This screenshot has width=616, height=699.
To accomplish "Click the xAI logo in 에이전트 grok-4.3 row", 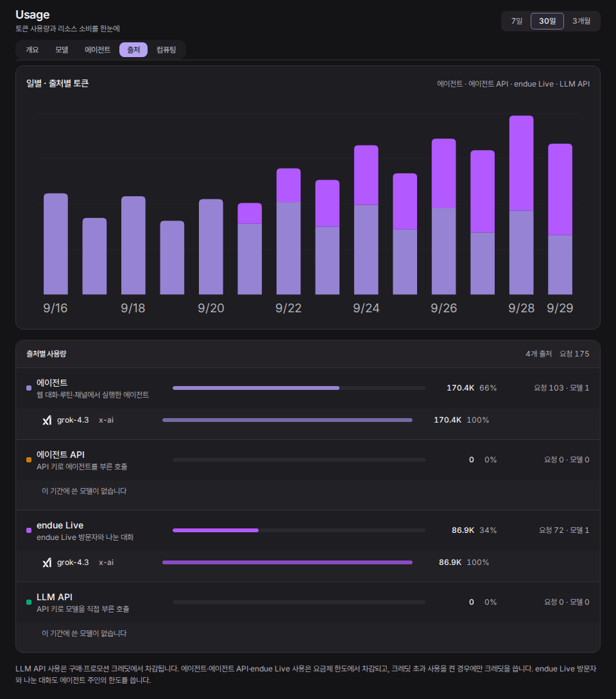I will coord(47,420).
